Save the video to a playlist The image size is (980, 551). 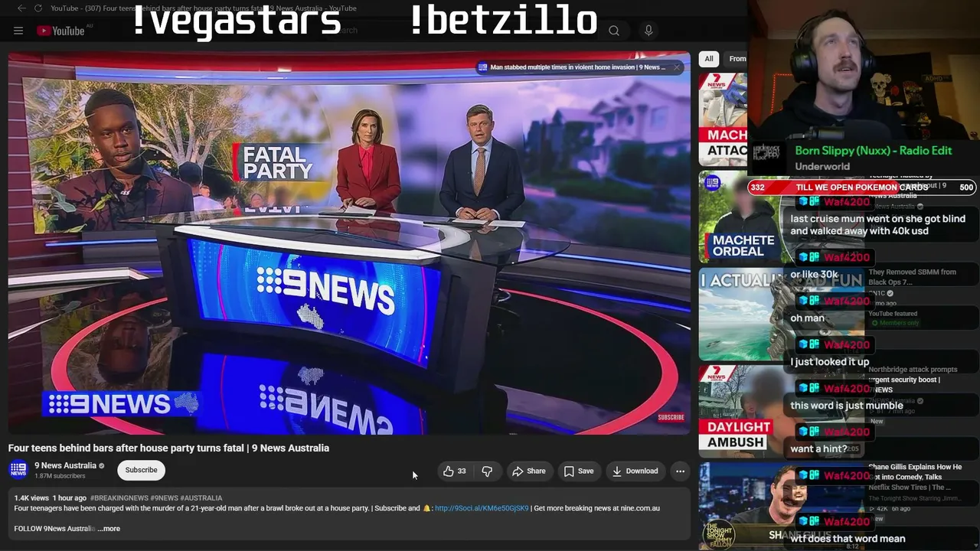point(579,471)
